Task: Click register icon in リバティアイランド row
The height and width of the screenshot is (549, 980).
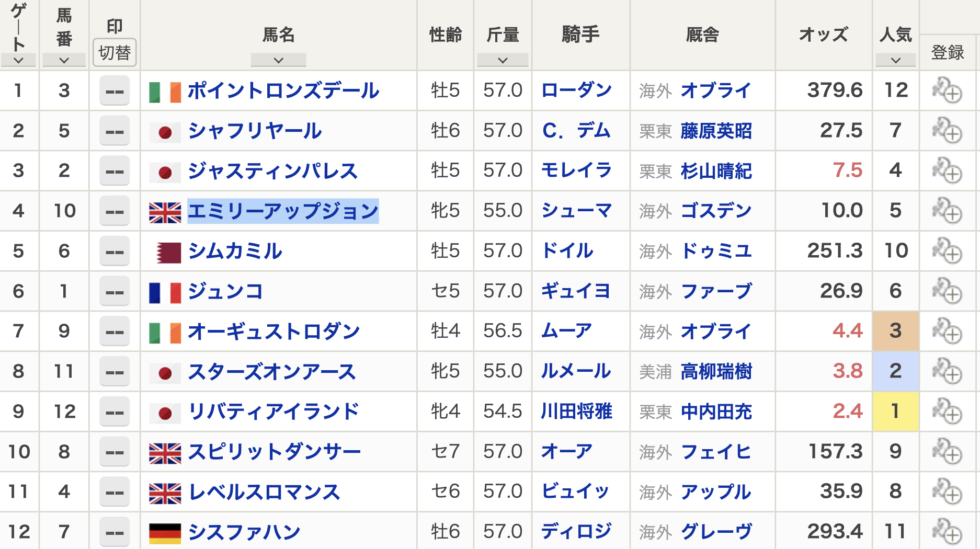Action: tap(947, 411)
